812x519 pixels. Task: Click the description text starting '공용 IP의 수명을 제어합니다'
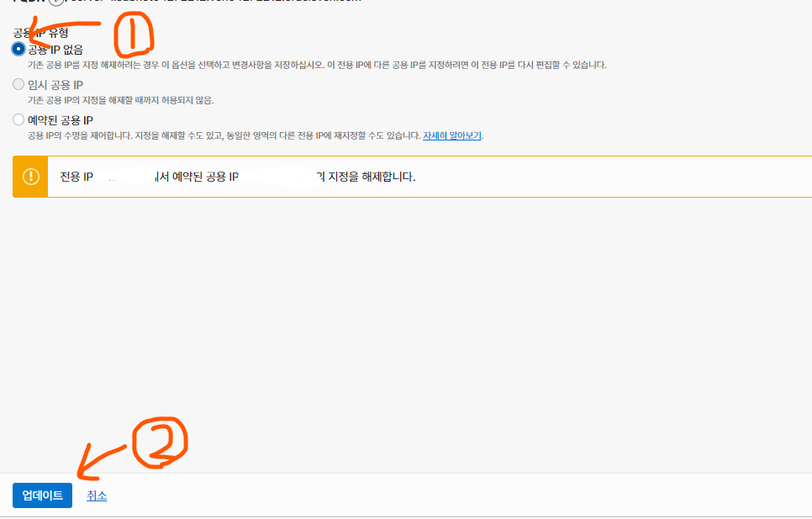(224, 135)
